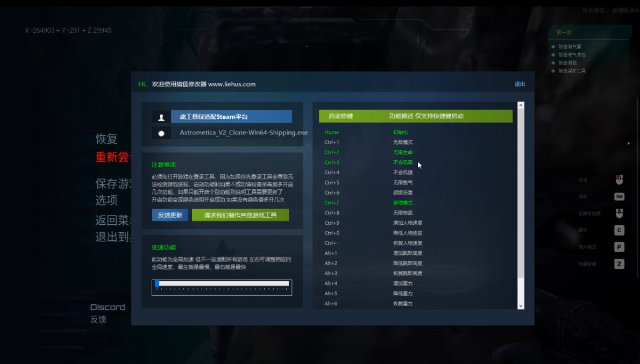640x364 pixels.
Task: Click 反馈 under Discord in the game menu
Action: (98, 319)
